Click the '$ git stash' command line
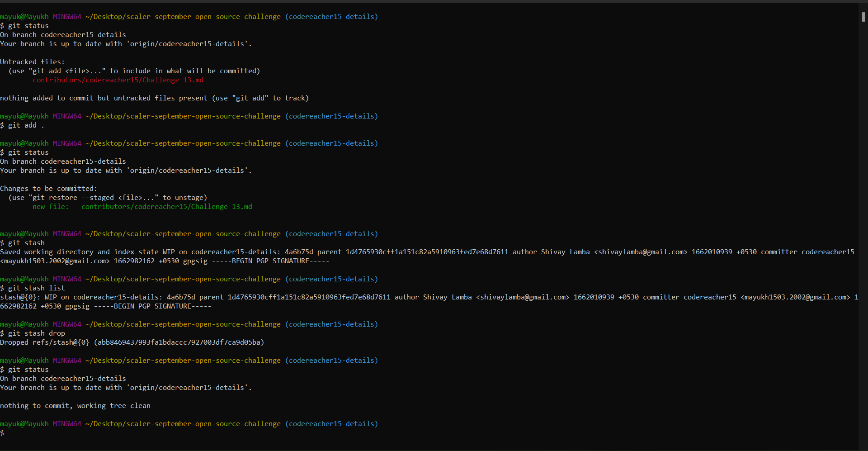This screenshot has height=451, width=868. coord(22,243)
